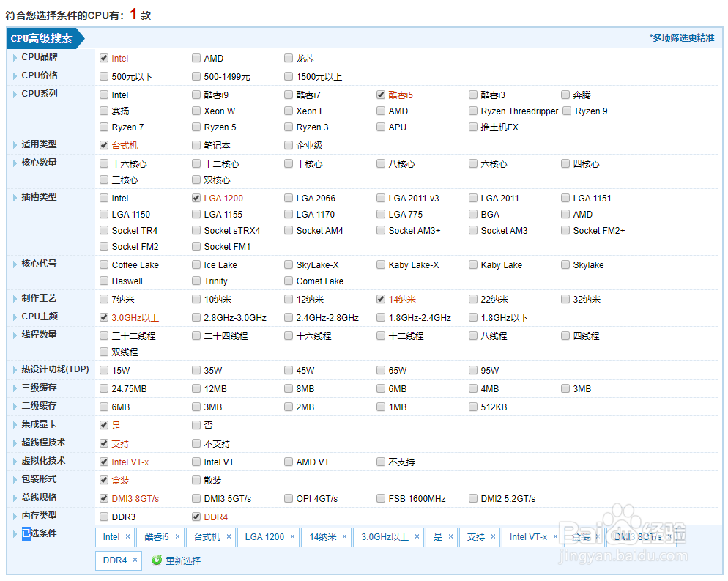This screenshot has height=581, width=728.
Task: Remove the LGA 1200 selected condition tag
Action: (x=292, y=536)
